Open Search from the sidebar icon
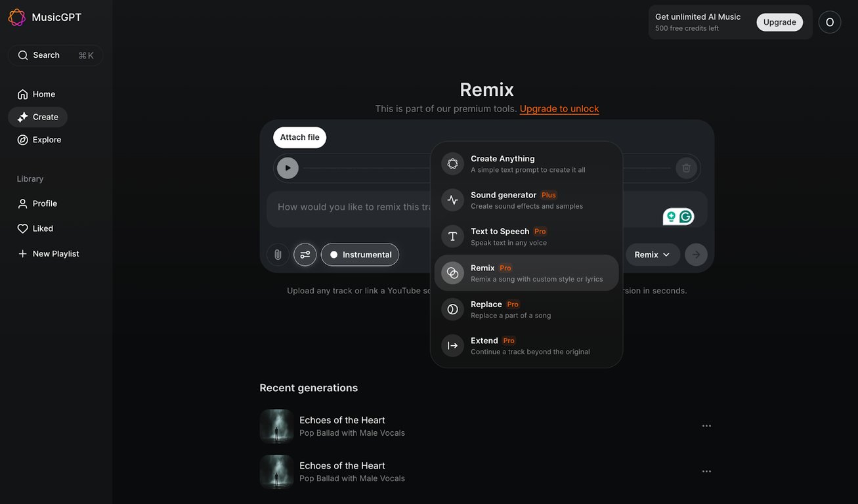The width and height of the screenshot is (858, 504). [23, 55]
